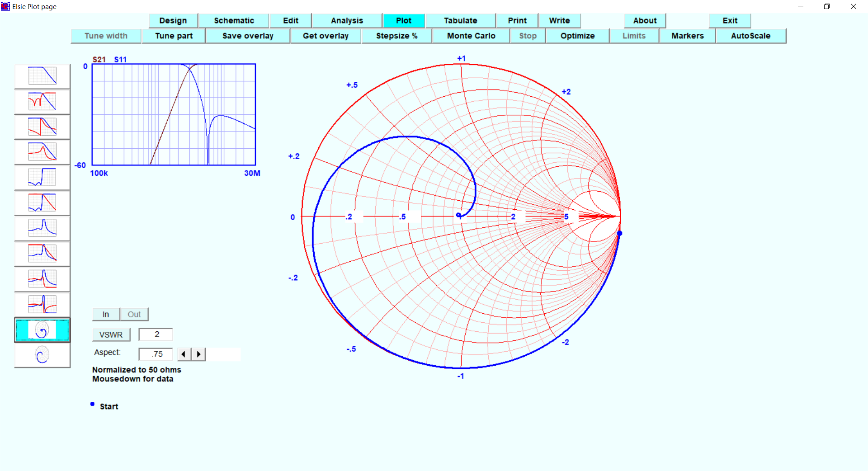This screenshot has width=868, height=471.
Task: Switch Smith chart to the In port
Action: 106,314
